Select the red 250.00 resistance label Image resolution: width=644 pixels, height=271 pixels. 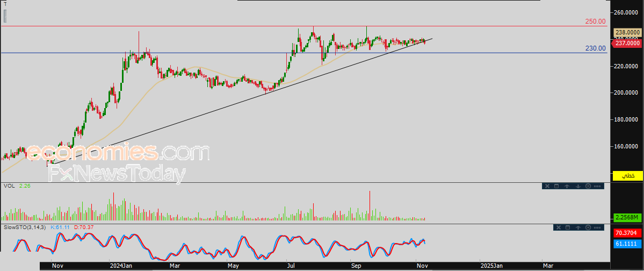[596, 22]
